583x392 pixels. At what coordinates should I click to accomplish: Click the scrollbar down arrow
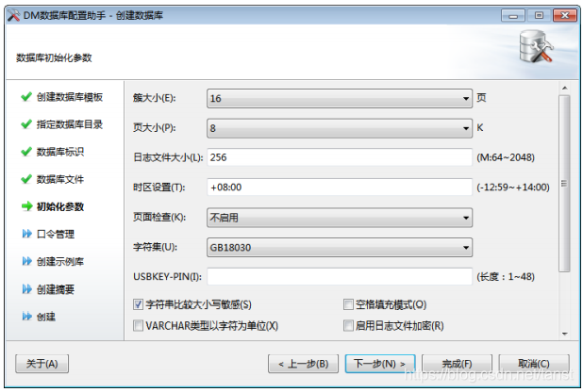(x=564, y=334)
